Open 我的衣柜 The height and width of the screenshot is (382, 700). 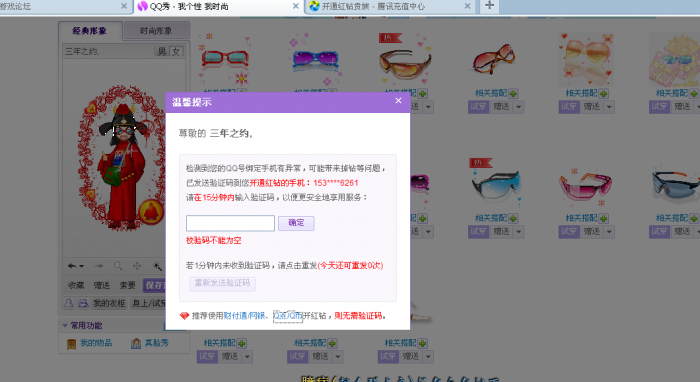coord(109,303)
